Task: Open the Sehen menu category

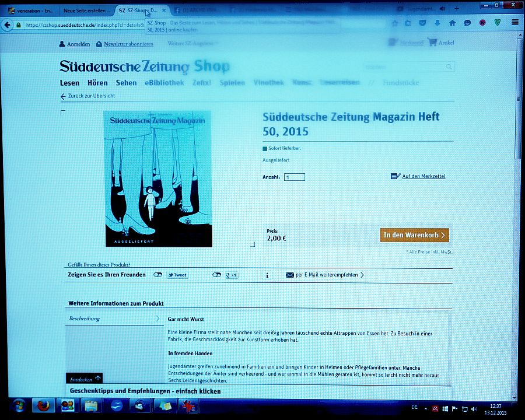Action: pyautogui.click(x=126, y=83)
